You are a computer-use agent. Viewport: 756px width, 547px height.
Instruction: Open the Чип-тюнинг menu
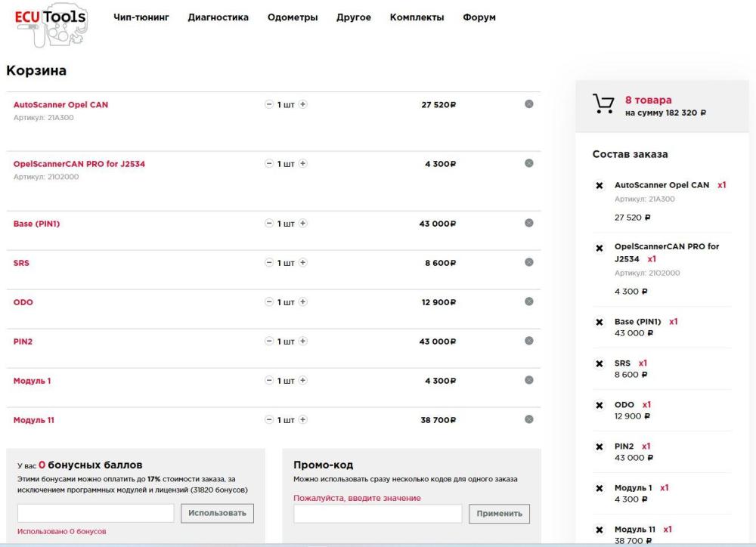coord(141,17)
